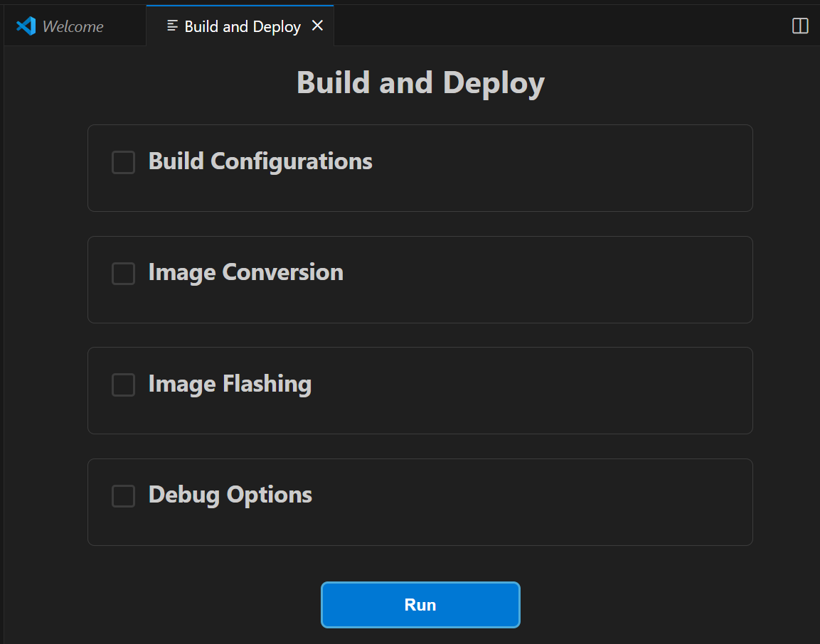The width and height of the screenshot is (820, 644).
Task: Click empty right side of Build Configurations card
Action: 605,168
